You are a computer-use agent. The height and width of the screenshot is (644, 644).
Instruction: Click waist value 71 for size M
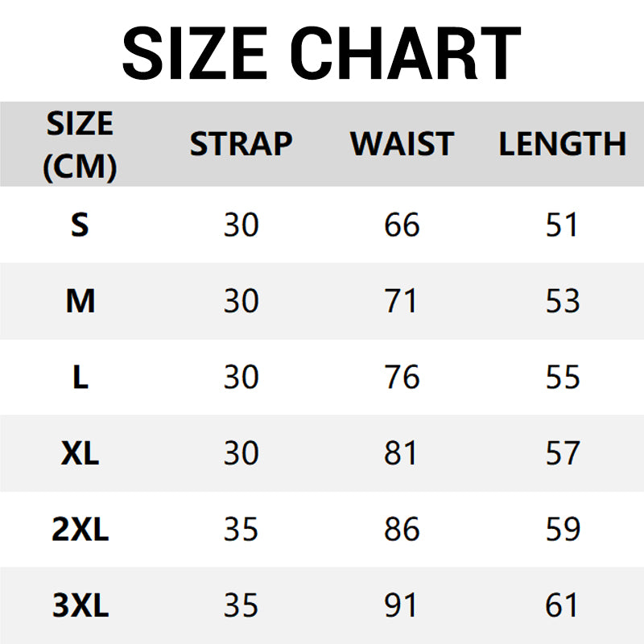[401, 300]
